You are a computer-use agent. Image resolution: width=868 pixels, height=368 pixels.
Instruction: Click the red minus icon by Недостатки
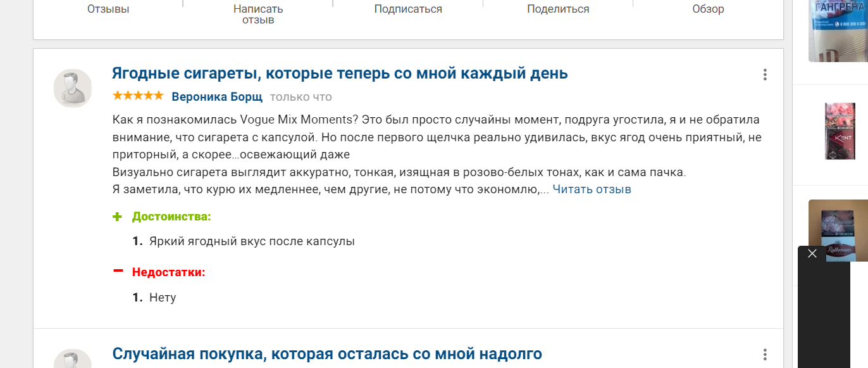pos(118,270)
